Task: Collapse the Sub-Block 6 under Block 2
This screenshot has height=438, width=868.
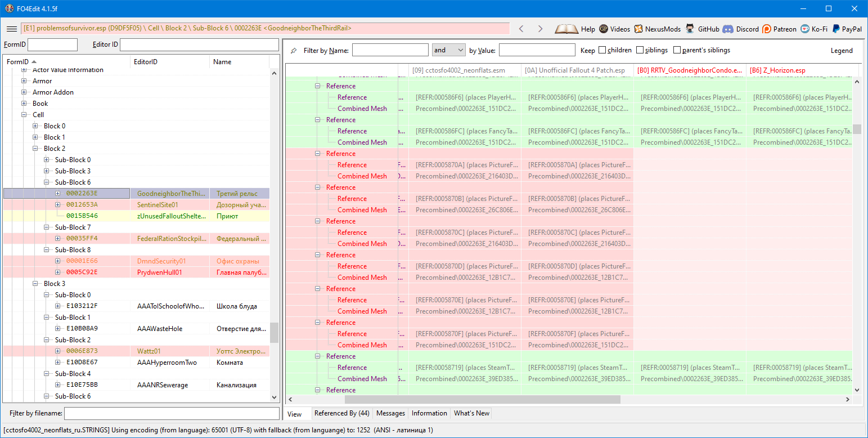Action: point(47,182)
